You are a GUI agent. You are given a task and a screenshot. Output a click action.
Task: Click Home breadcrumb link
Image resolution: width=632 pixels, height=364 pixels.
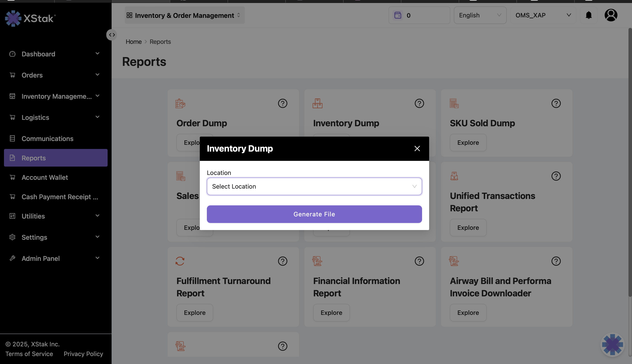click(x=133, y=42)
